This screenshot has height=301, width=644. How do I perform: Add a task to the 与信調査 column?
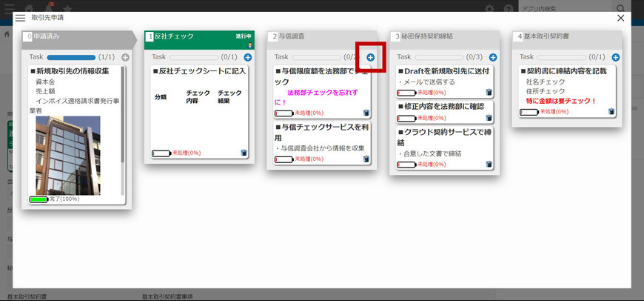(370, 57)
